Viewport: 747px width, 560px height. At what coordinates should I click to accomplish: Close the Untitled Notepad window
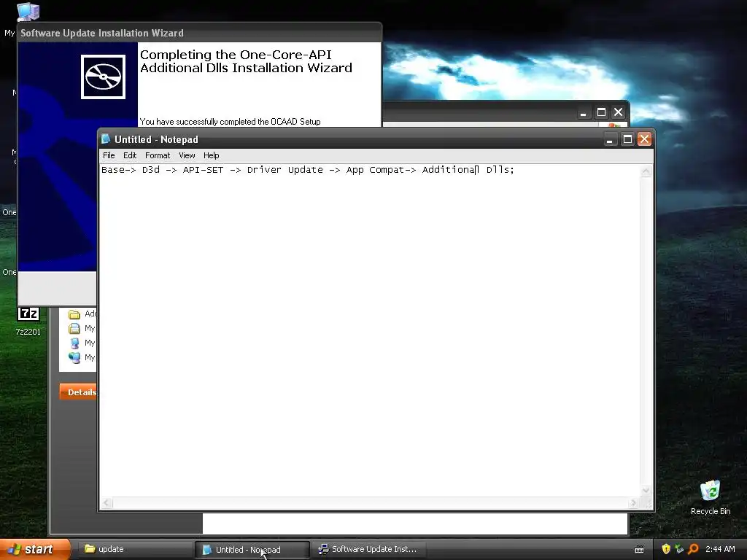[x=644, y=139]
